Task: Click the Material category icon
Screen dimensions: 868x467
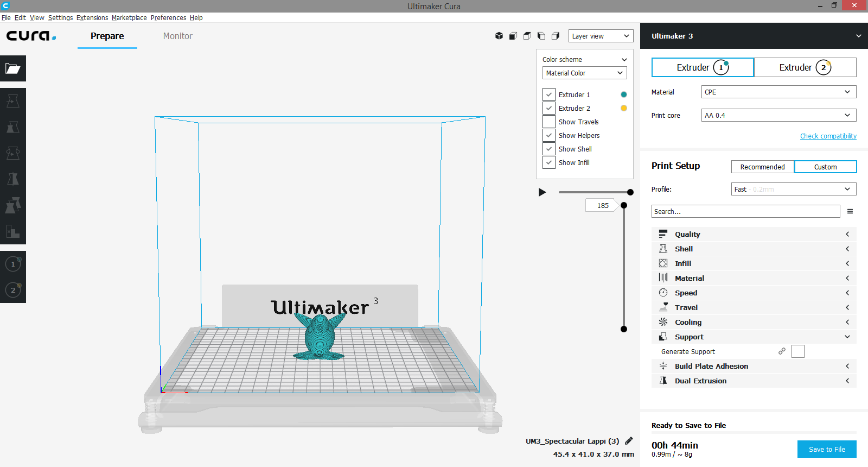Action: tap(663, 278)
